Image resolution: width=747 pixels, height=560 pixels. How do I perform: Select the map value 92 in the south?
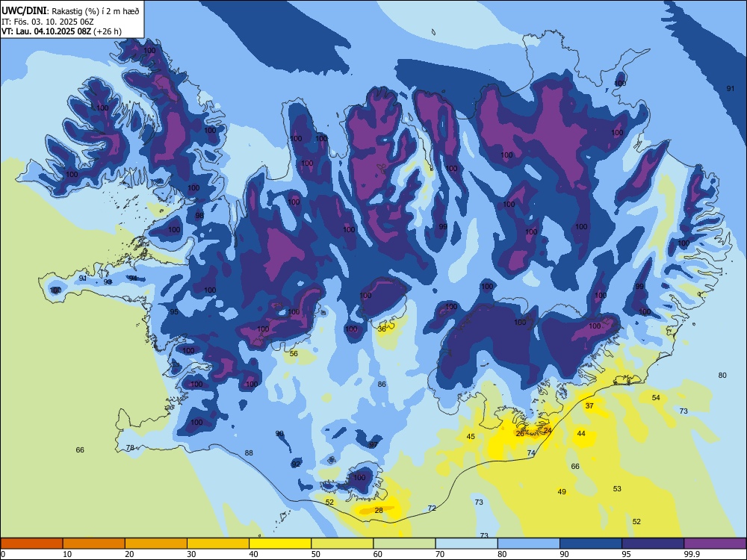pos(296,464)
